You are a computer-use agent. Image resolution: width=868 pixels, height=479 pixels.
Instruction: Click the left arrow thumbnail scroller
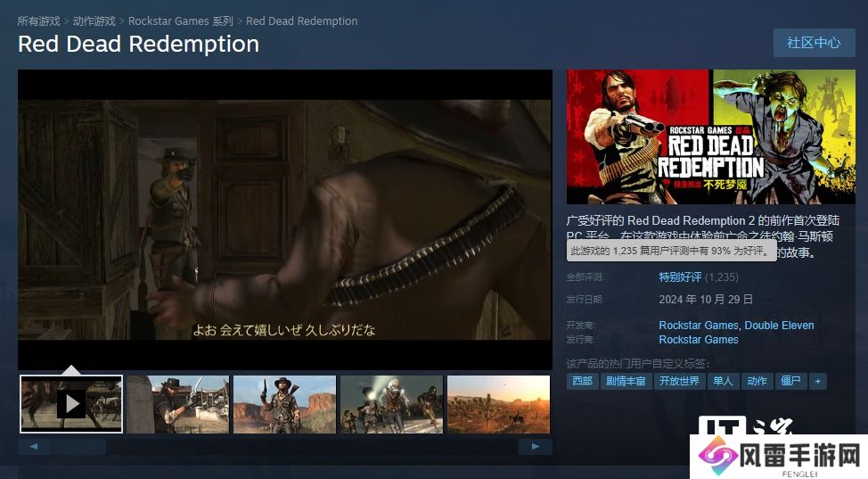coord(35,446)
